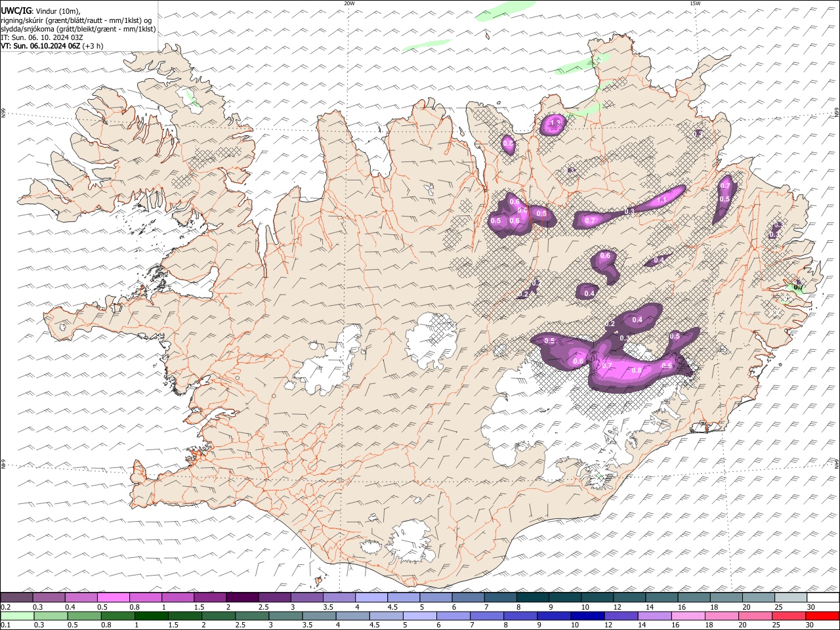840x630 pixels.
Task: Click the 20W longitude label
Action: click(x=349, y=3)
